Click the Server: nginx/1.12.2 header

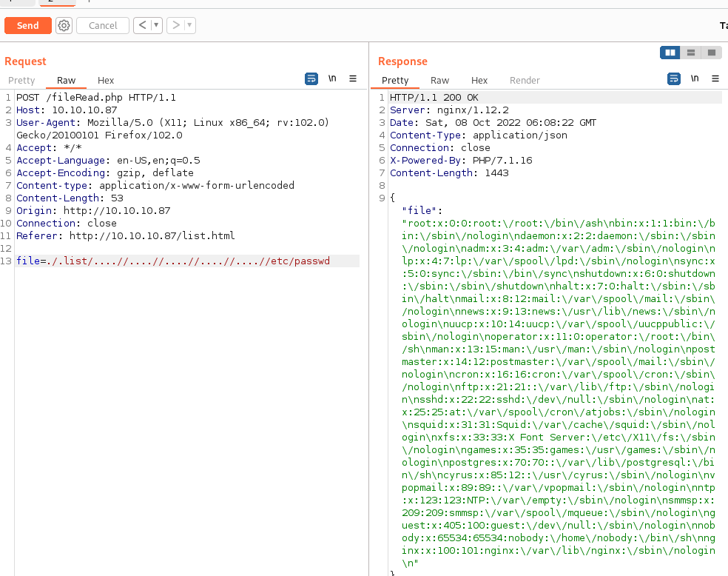pos(449,110)
